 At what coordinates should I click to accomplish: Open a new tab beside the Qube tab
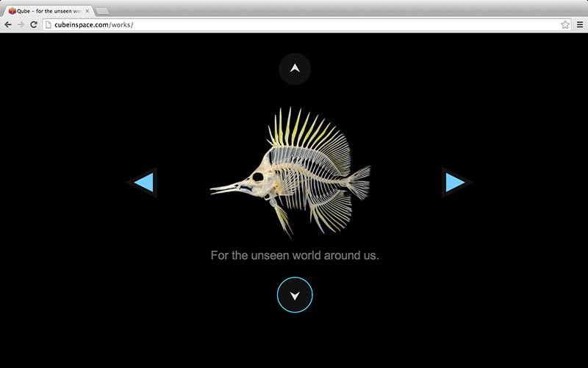pos(102,11)
